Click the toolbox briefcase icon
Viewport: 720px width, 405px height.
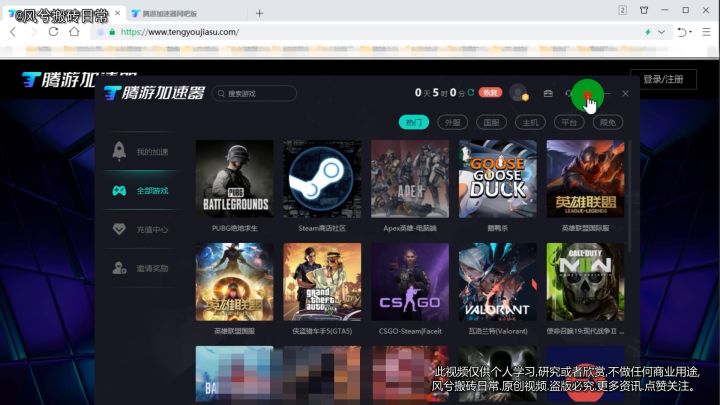tap(548, 93)
